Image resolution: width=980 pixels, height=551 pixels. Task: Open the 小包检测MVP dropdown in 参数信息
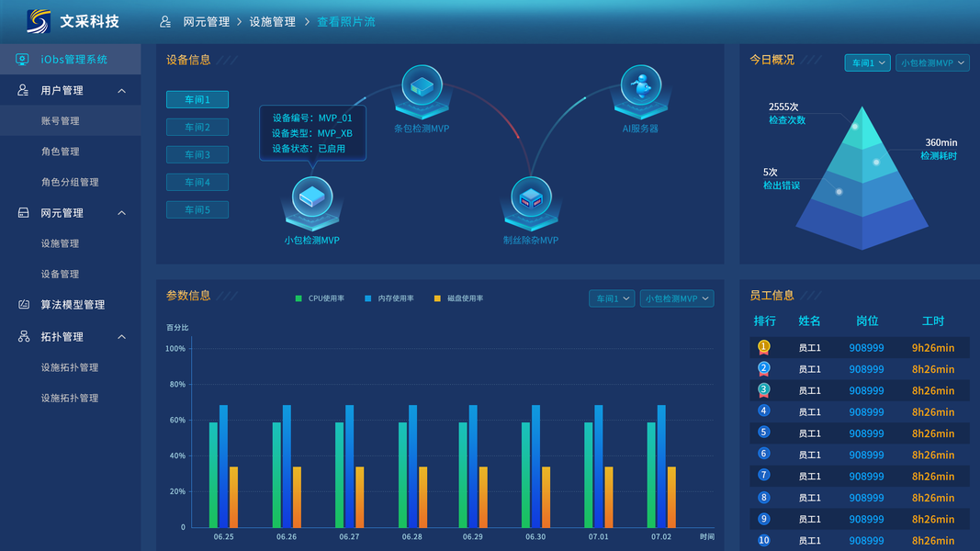click(677, 298)
